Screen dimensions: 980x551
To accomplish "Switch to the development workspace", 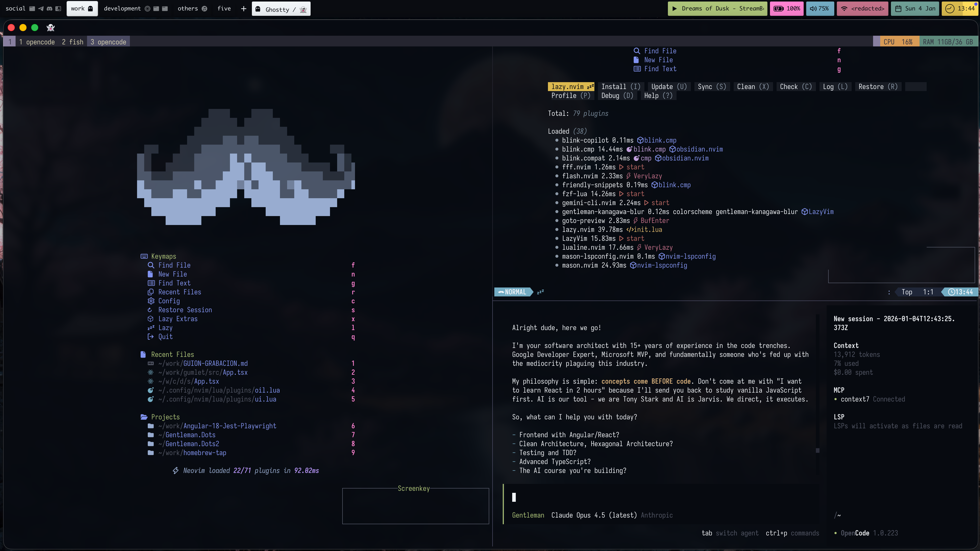I will 122,8.
